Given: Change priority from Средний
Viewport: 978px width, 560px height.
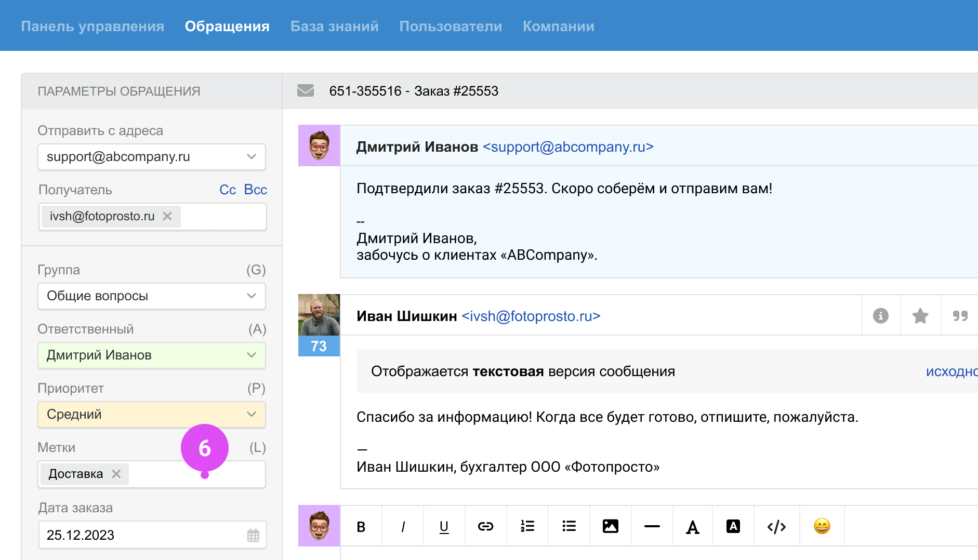Looking at the screenshot, I should (x=152, y=415).
